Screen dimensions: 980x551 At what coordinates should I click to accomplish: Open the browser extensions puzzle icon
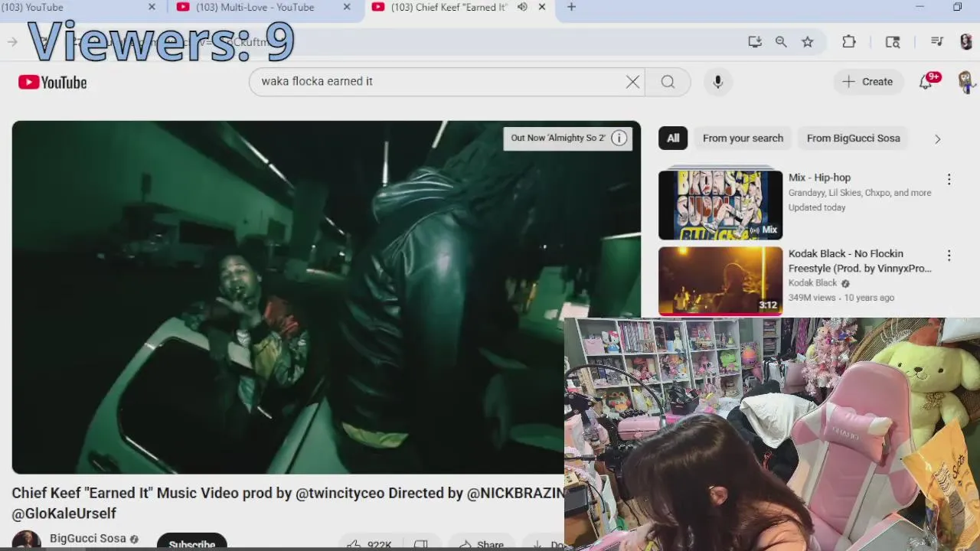849,42
